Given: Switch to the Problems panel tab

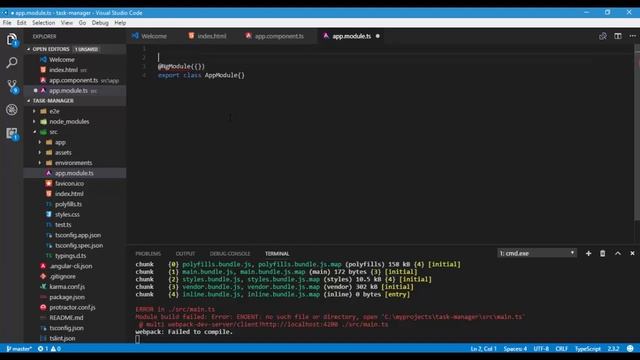Looking at the screenshot, I should pos(148,253).
